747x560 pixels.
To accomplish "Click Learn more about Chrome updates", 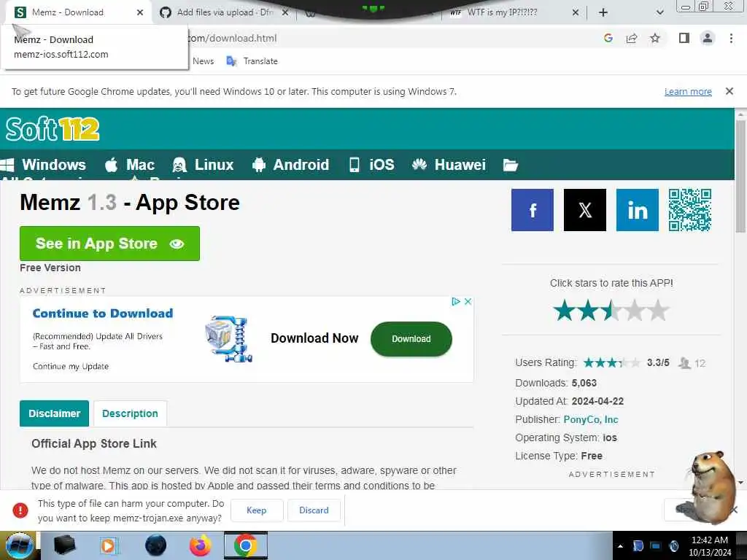I will (688, 91).
